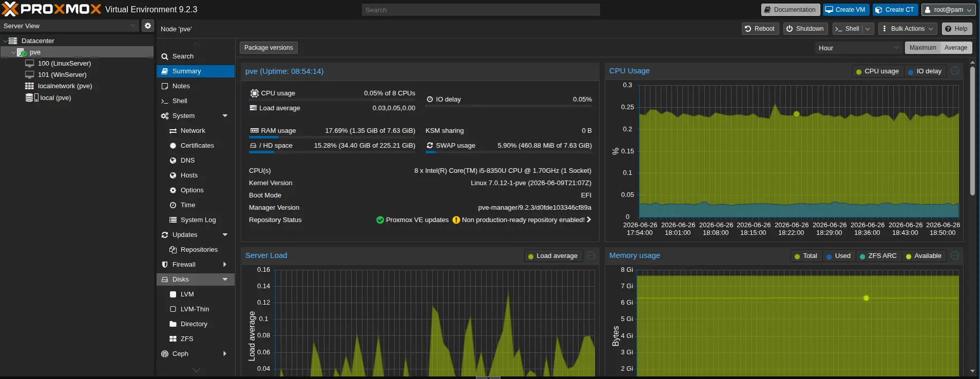Toggle Total memory legend item
980x379 pixels.
(x=806, y=256)
